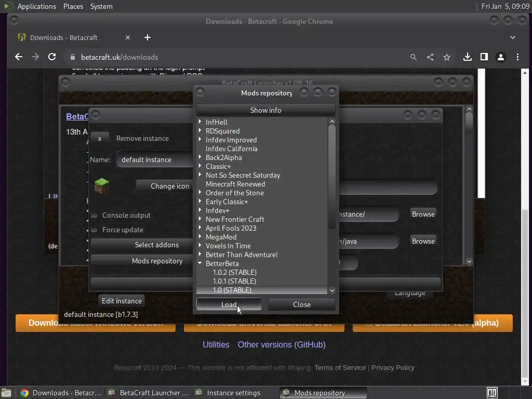Open System menu
Screen dimensions: 532x399
[x=101, y=6]
